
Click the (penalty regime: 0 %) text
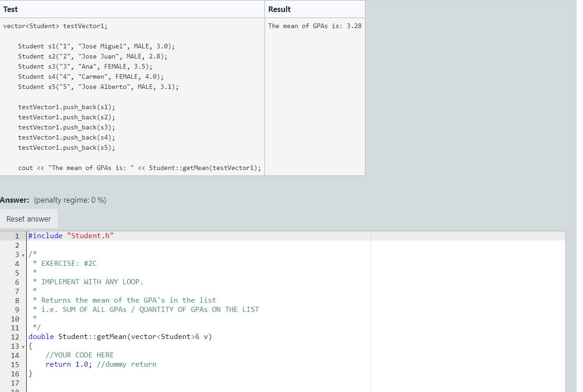pyautogui.click(x=71, y=200)
